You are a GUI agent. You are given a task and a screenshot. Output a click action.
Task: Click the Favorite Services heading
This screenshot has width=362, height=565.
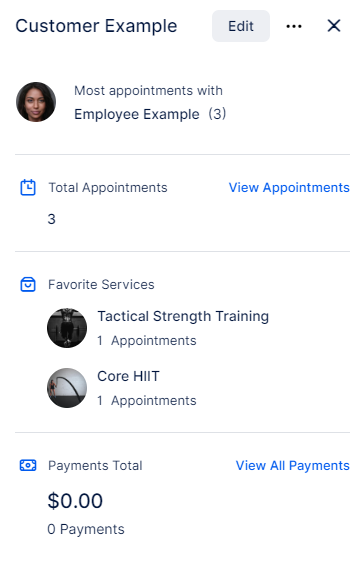pyautogui.click(x=101, y=284)
